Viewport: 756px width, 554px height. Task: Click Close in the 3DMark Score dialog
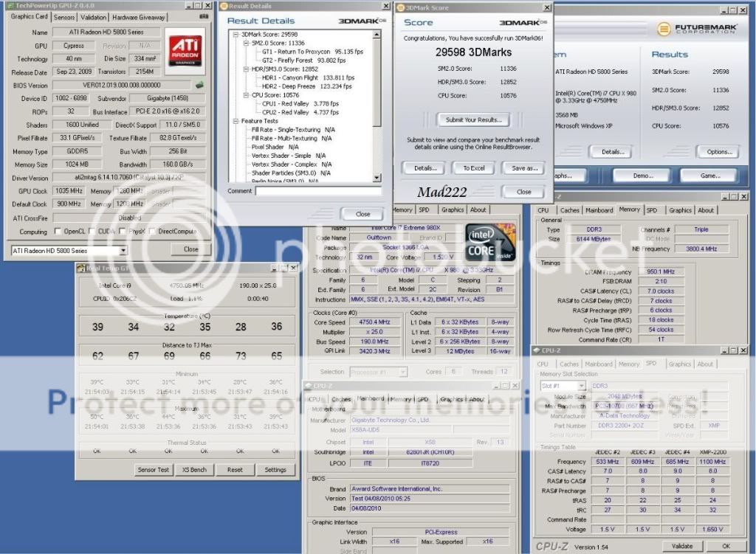pos(523,192)
